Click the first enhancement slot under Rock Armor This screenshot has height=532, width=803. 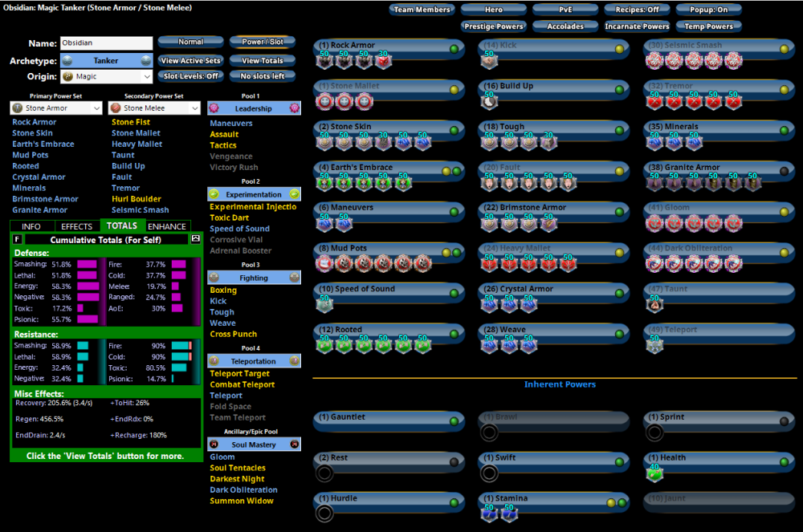tap(325, 60)
